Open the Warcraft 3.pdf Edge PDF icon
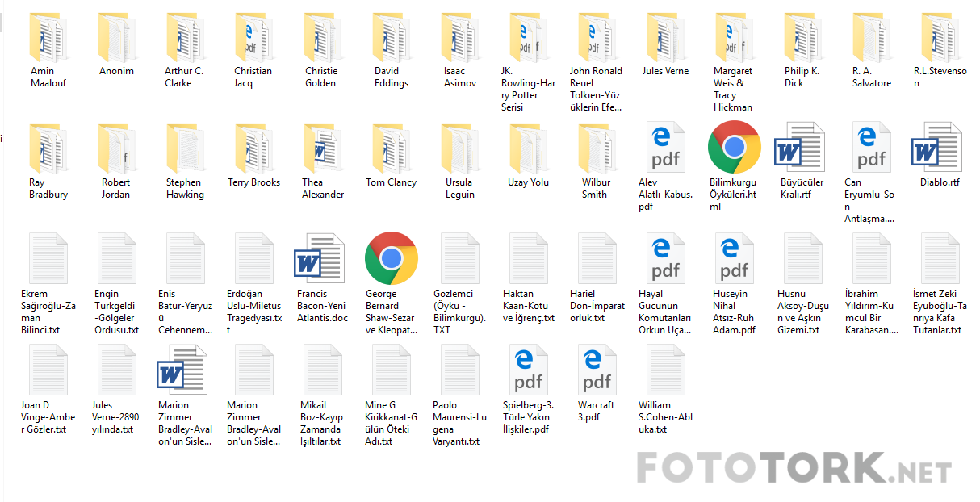Screen dimensions: 980x502 pyautogui.click(x=597, y=370)
